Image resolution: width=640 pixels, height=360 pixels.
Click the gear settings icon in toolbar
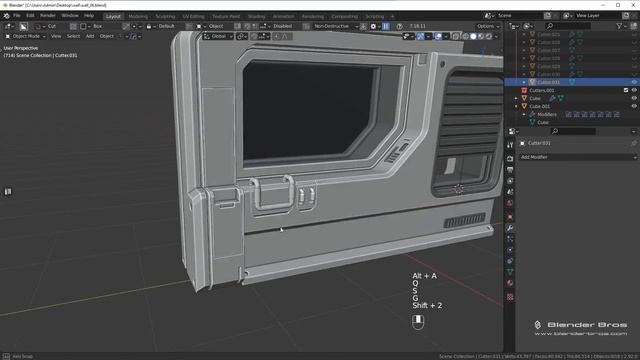(x=373, y=26)
